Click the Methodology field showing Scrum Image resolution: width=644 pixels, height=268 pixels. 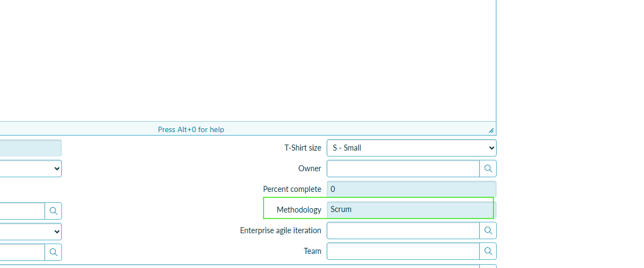(411, 210)
